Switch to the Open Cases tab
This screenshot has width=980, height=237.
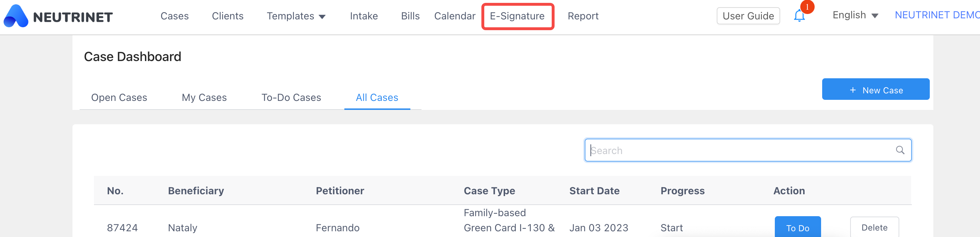119,98
